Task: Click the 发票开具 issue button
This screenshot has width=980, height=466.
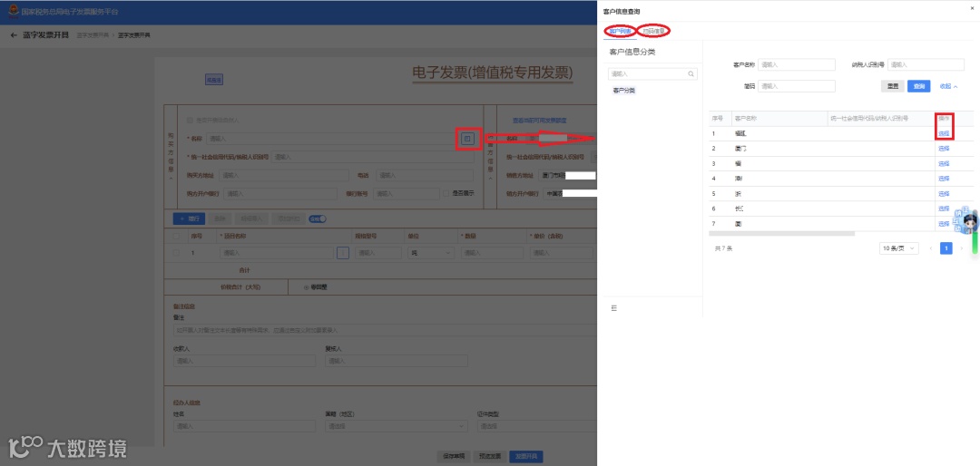Action: coord(526,456)
